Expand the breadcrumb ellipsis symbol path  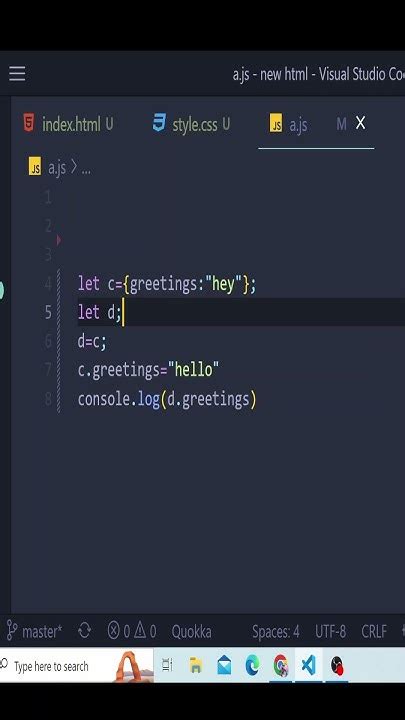point(86,169)
